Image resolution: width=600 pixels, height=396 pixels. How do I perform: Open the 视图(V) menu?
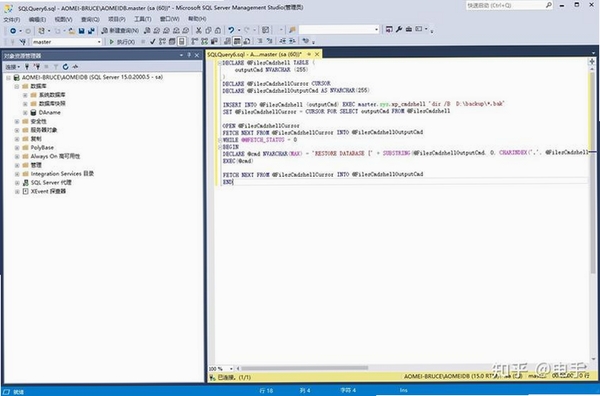click(63, 19)
